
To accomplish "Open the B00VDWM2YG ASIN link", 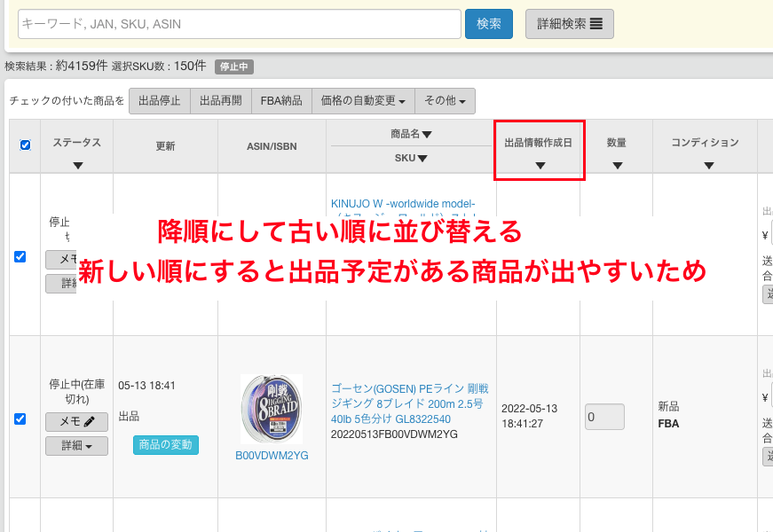I will (x=272, y=456).
